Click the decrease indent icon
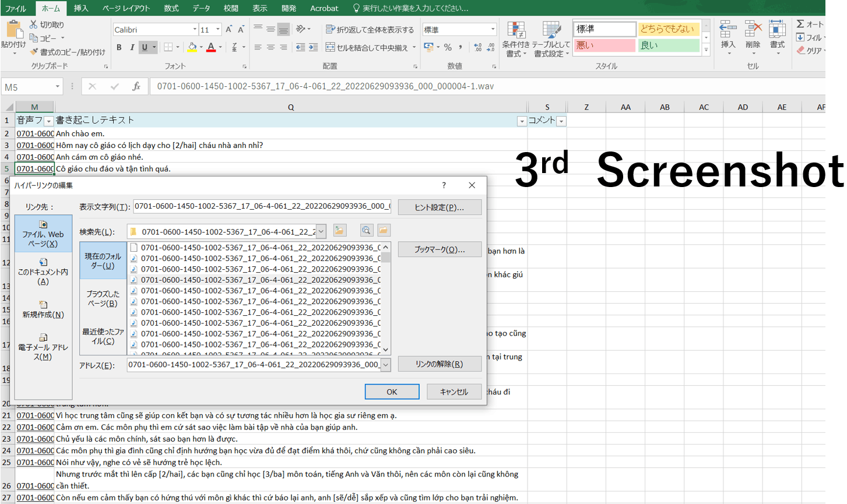 300,47
